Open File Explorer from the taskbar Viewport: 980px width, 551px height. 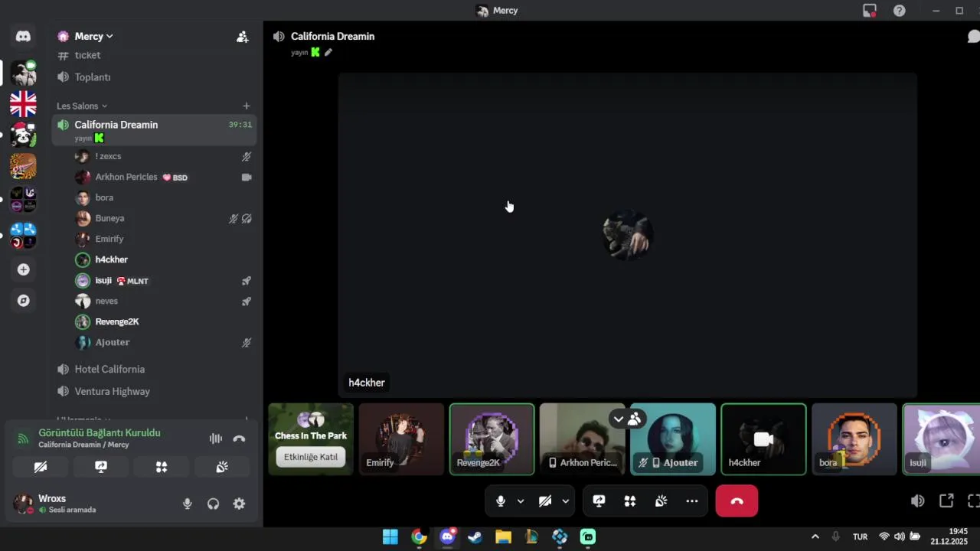[503, 537]
